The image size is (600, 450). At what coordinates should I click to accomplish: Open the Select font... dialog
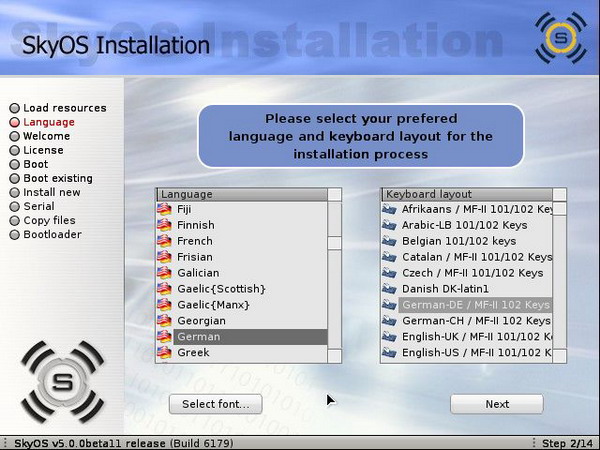pos(215,404)
